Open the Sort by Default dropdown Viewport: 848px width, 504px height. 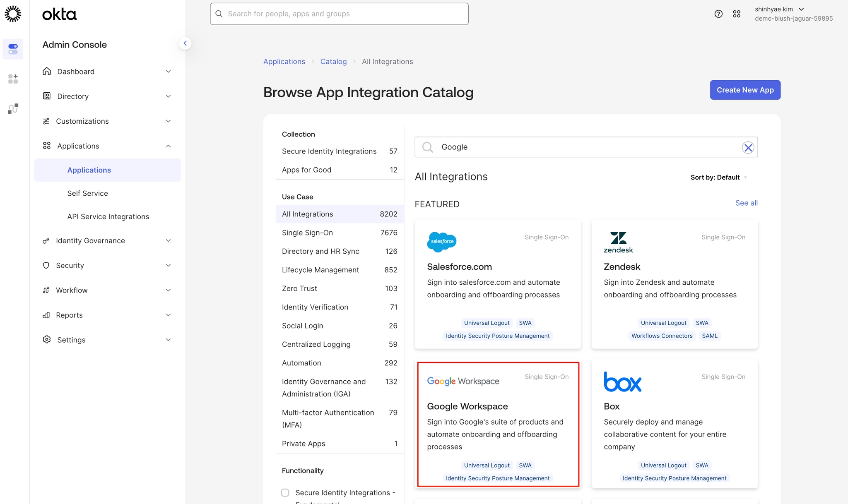tap(718, 178)
